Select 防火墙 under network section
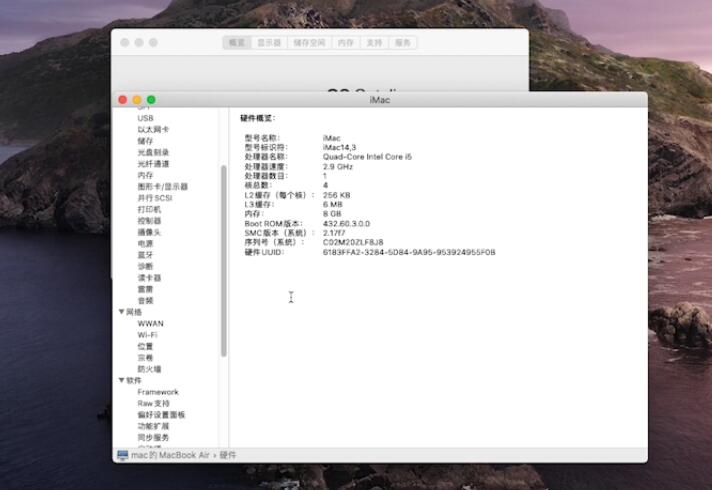This screenshot has height=490, width=712. pos(149,369)
